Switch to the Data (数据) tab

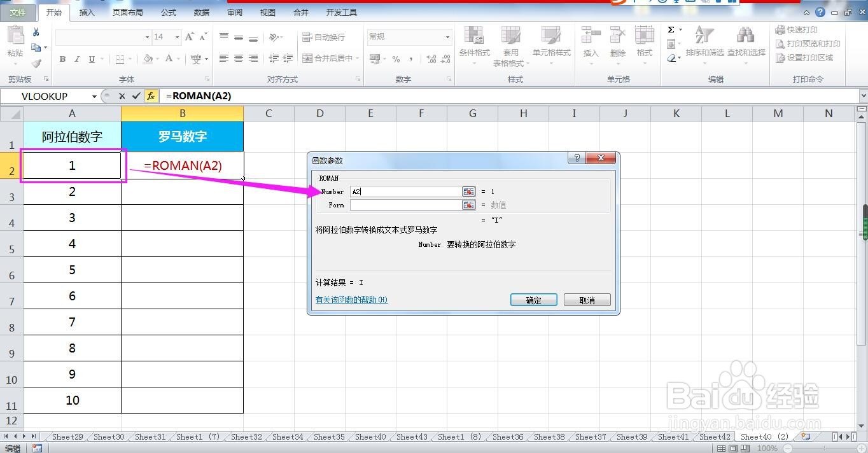(202, 12)
